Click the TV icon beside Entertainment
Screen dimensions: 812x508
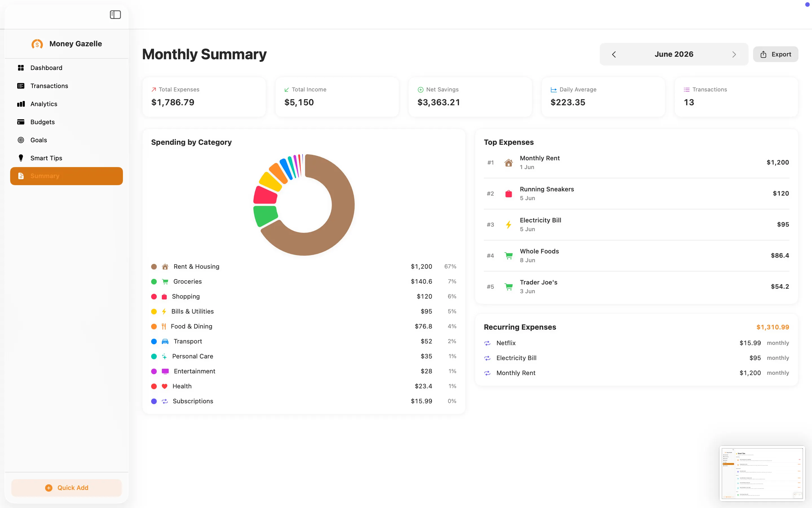click(165, 371)
